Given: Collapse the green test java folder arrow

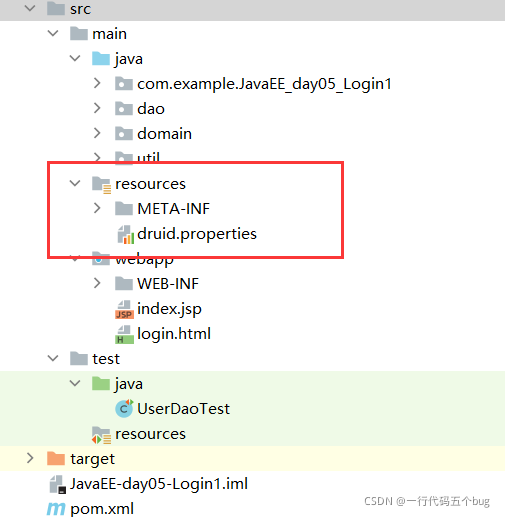Looking at the screenshot, I should pyautogui.click(x=75, y=383).
